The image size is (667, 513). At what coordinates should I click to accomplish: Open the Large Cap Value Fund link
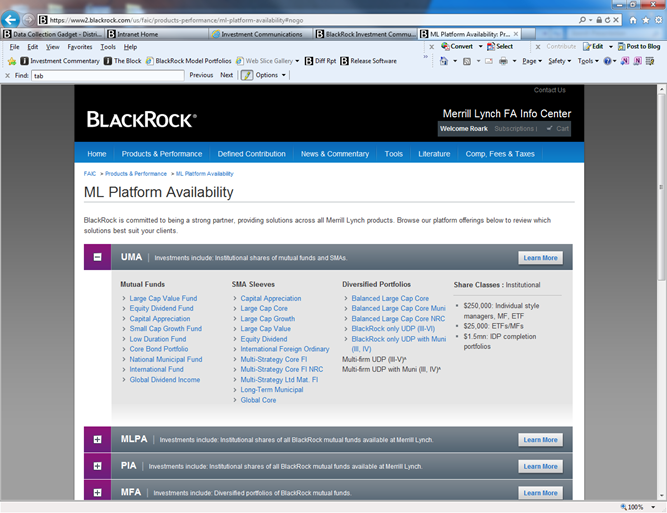[163, 299]
